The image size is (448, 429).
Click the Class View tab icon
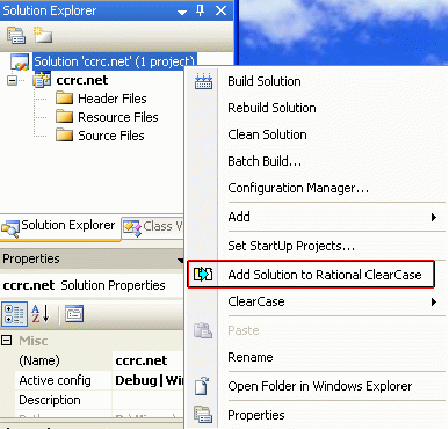[x=133, y=228]
